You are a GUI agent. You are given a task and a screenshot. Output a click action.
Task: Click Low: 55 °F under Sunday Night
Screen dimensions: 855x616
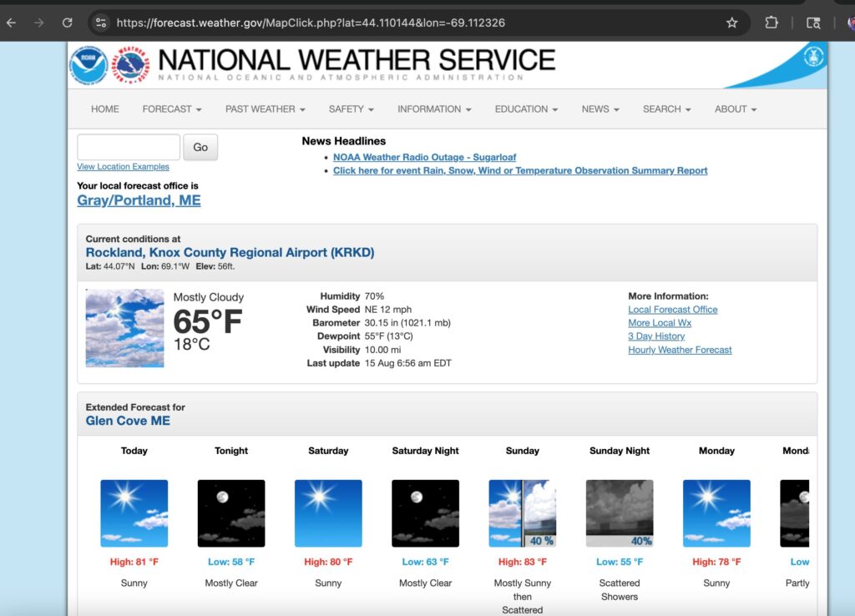(x=620, y=562)
